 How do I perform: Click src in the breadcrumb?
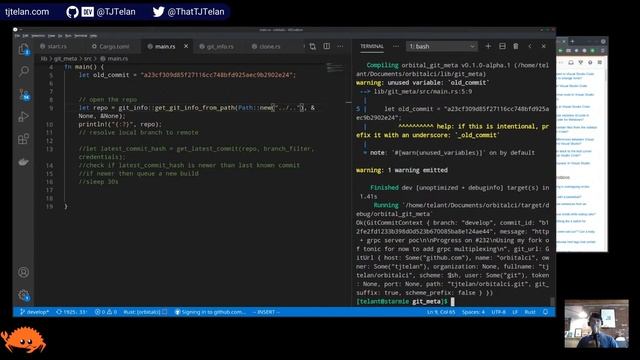pos(88,58)
